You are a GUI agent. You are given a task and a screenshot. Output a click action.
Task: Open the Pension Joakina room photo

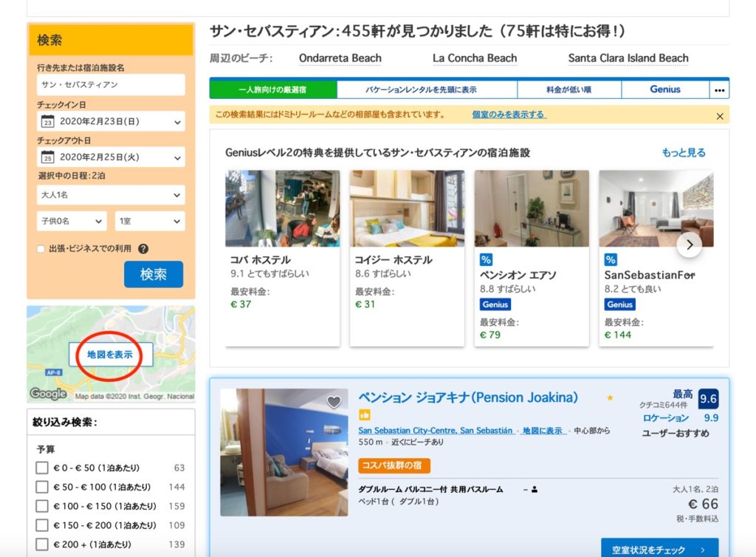[284, 452]
